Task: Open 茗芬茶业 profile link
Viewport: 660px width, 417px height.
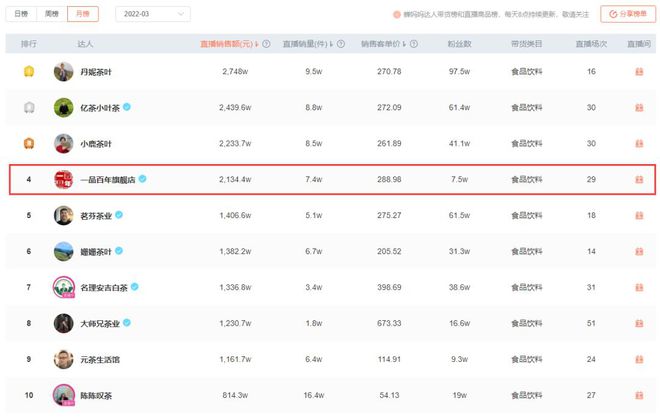Action: (x=96, y=216)
